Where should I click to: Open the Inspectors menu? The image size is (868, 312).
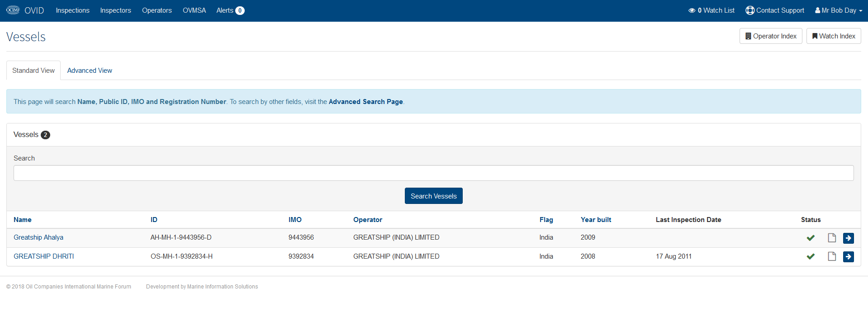click(x=115, y=10)
